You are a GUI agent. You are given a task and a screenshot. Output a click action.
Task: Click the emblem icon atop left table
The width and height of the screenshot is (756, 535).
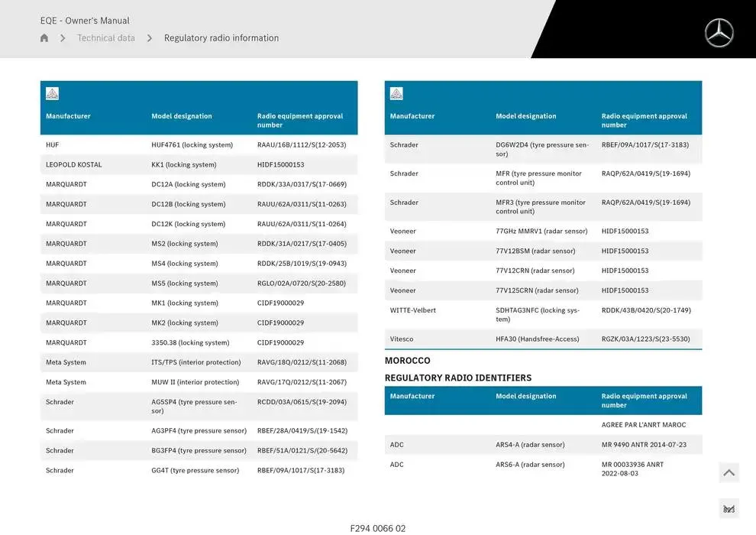click(x=52, y=94)
